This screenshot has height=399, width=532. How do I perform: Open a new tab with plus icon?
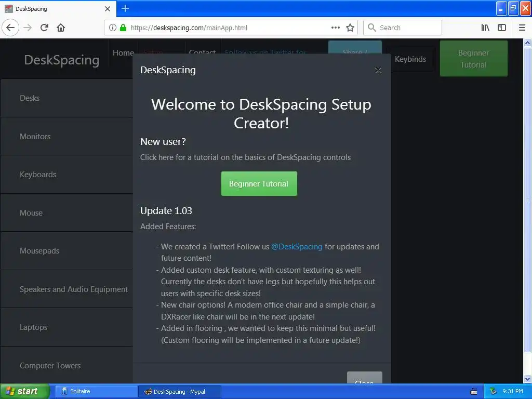[x=125, y=8]
